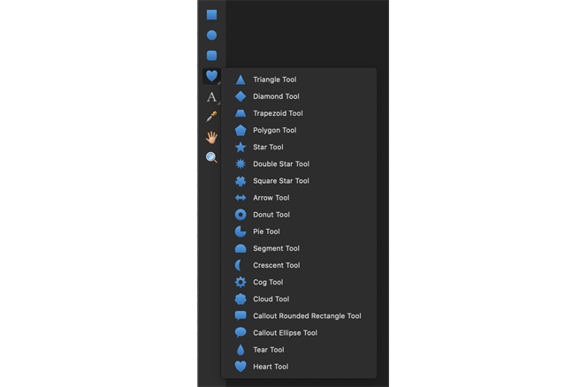Choose Callout Rounded Rectangle Tool
Viewport: 588px width, 387px height.
pyautogui.click(x=306, y=315)
